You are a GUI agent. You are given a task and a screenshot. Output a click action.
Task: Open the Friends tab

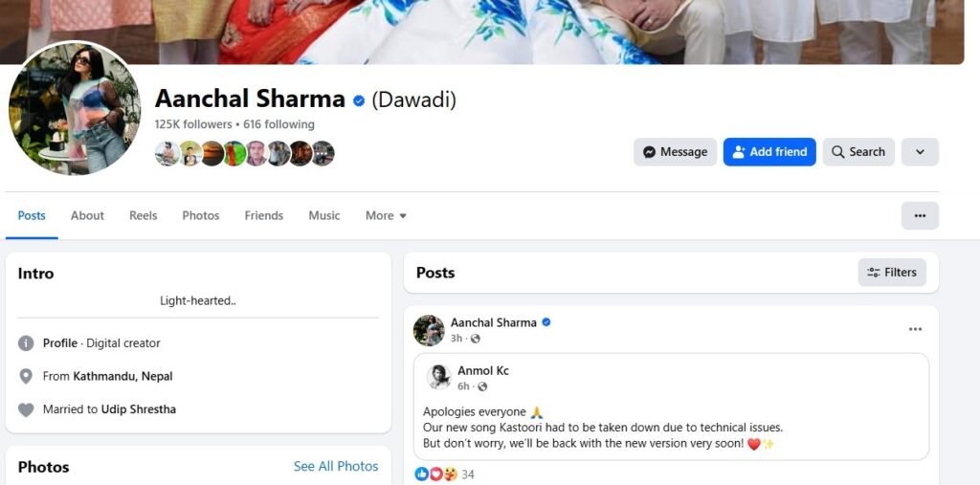pyautogui.click(x=264, y=215)
